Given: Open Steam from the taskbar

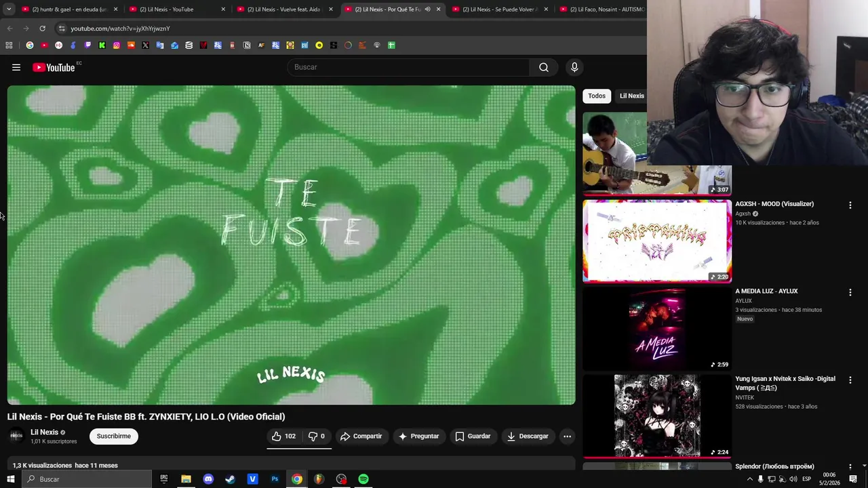Looking at the screenshot, I should coord(231,479).
